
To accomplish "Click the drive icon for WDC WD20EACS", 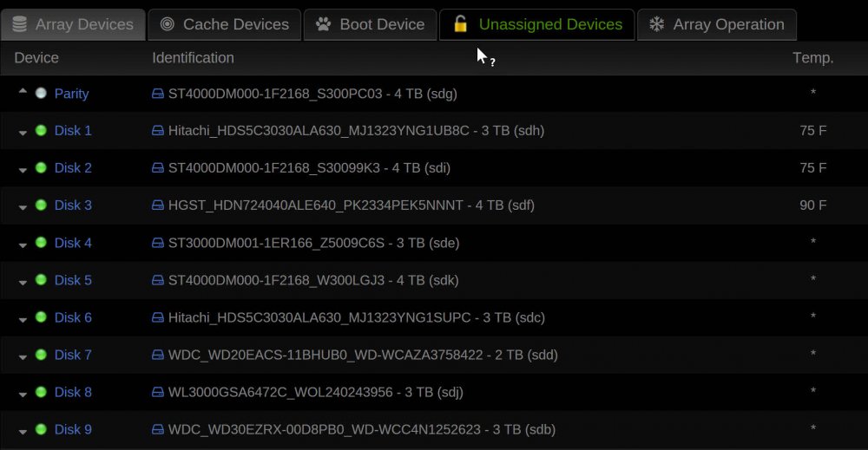I will (158, 355).
